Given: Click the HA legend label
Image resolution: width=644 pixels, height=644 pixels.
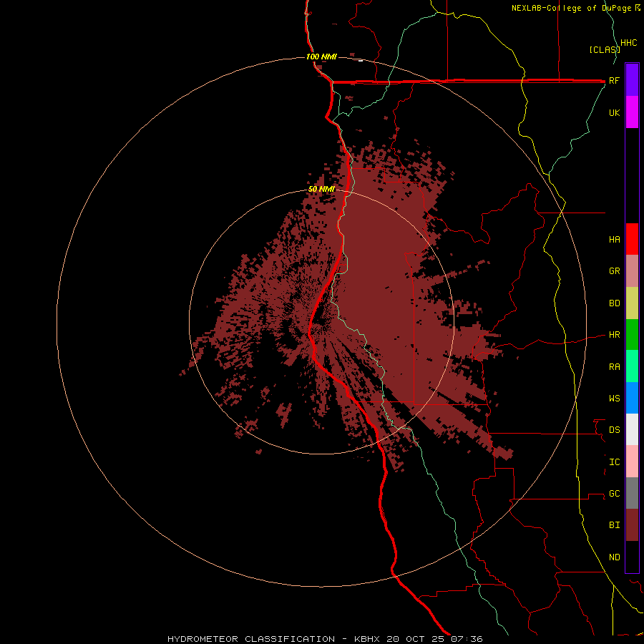Looking at the screenshot, I should point(614,239).
